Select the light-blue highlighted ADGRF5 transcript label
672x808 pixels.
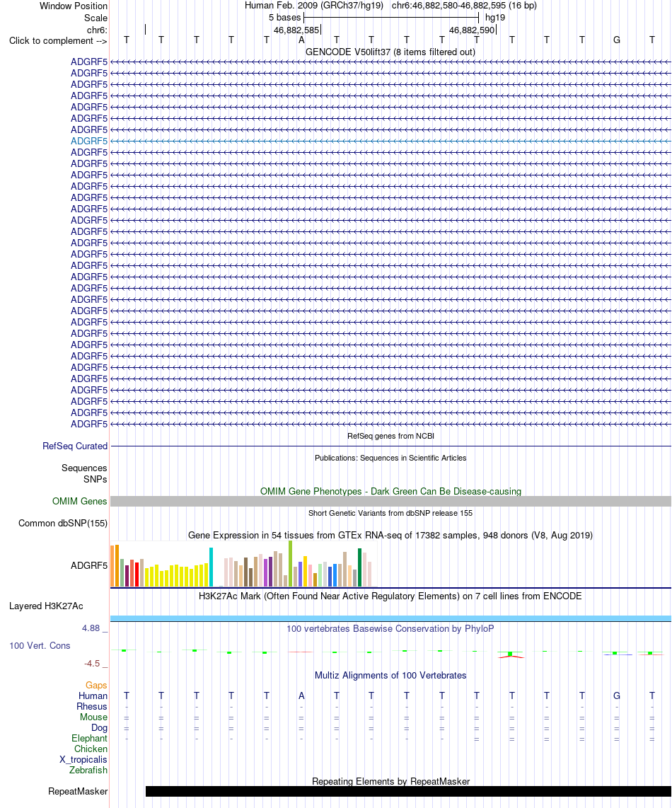pos(89,142)
